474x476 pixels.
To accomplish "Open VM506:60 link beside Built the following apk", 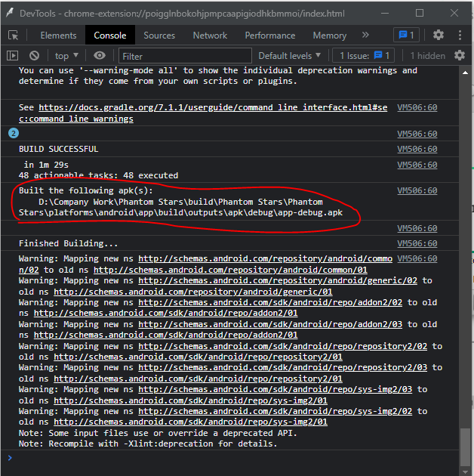I will 417,190.
